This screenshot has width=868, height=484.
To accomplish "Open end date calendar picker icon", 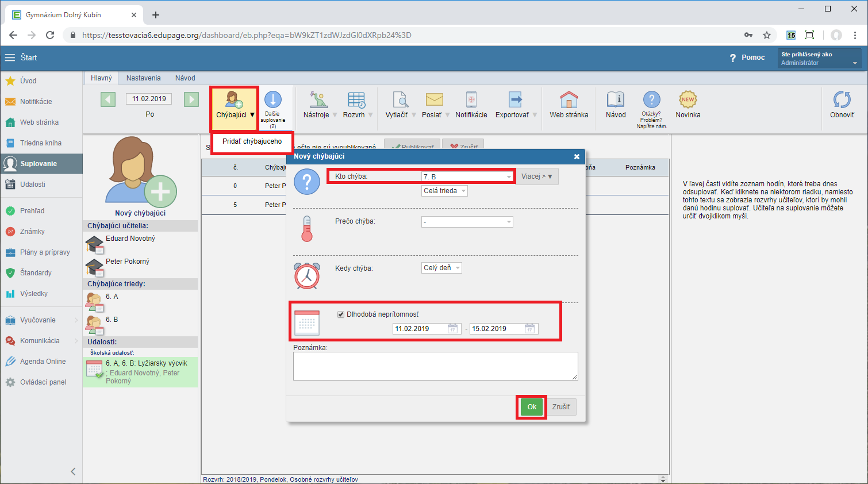I will click(530, 329).
